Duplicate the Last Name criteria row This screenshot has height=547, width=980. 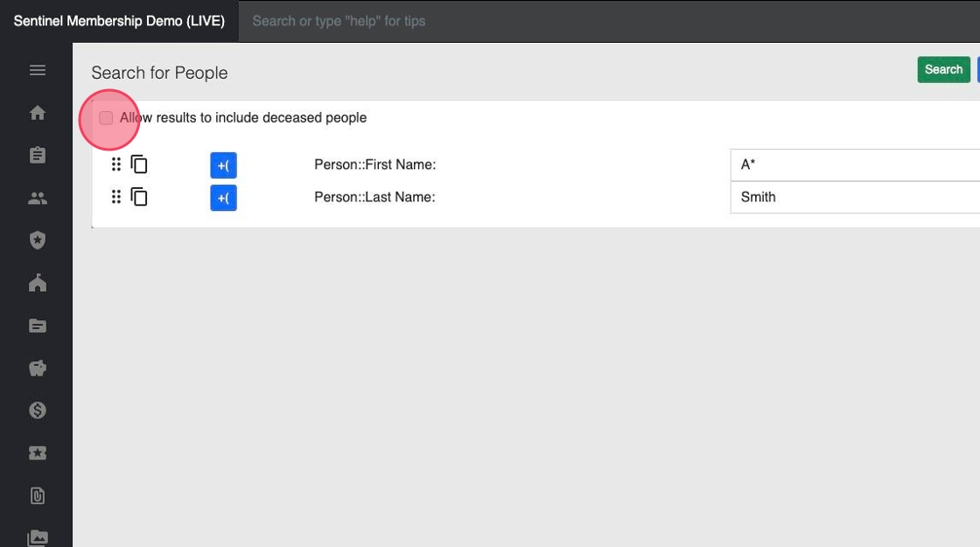click(x=139, y=197)
